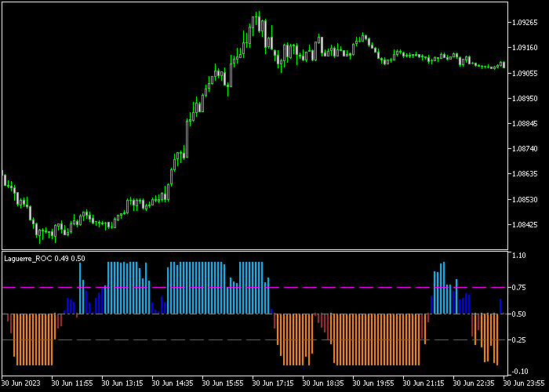549x392 pixels.
Task: Click price label 1.09160 on price axis
Action: coord(525,48)
